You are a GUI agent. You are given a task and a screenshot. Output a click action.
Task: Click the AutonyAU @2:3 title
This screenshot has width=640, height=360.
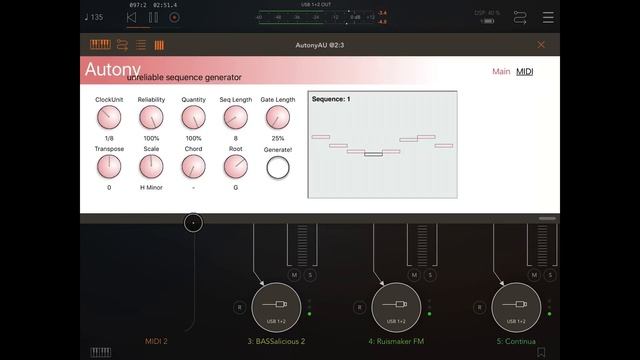[x=320, y=45]
